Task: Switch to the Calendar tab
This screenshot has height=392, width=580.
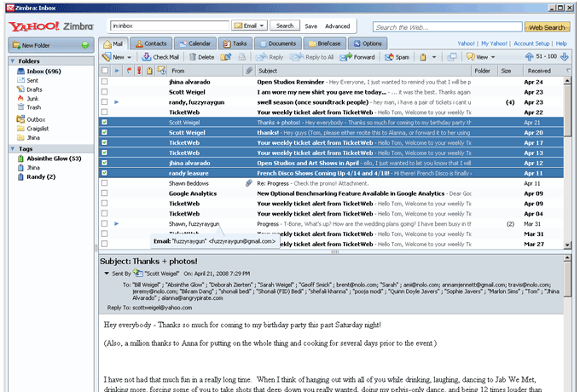Action: click(195, 43)
